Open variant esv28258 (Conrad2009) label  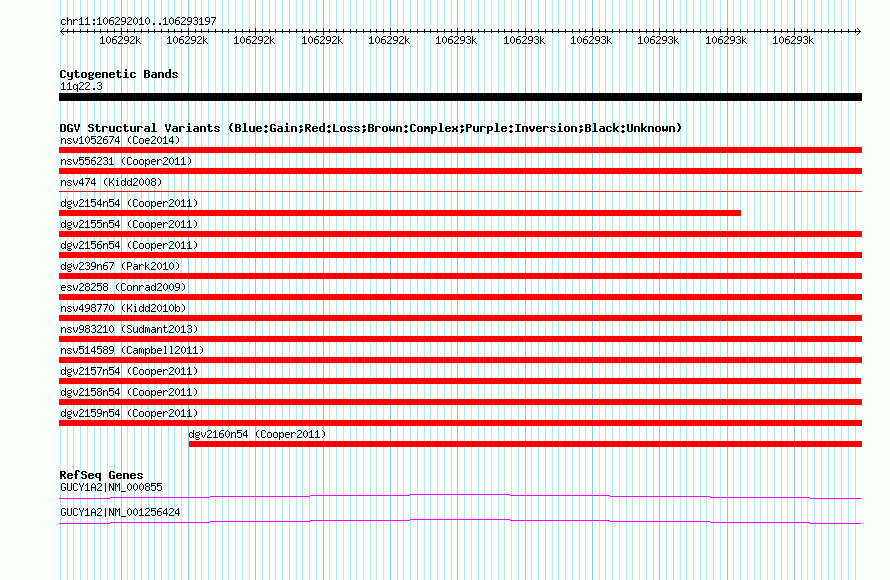coord(123,287)
